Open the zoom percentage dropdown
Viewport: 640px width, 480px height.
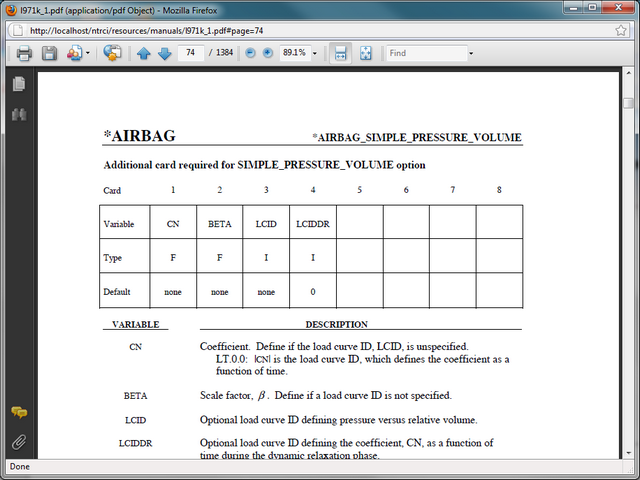click(x=315, y=53)
